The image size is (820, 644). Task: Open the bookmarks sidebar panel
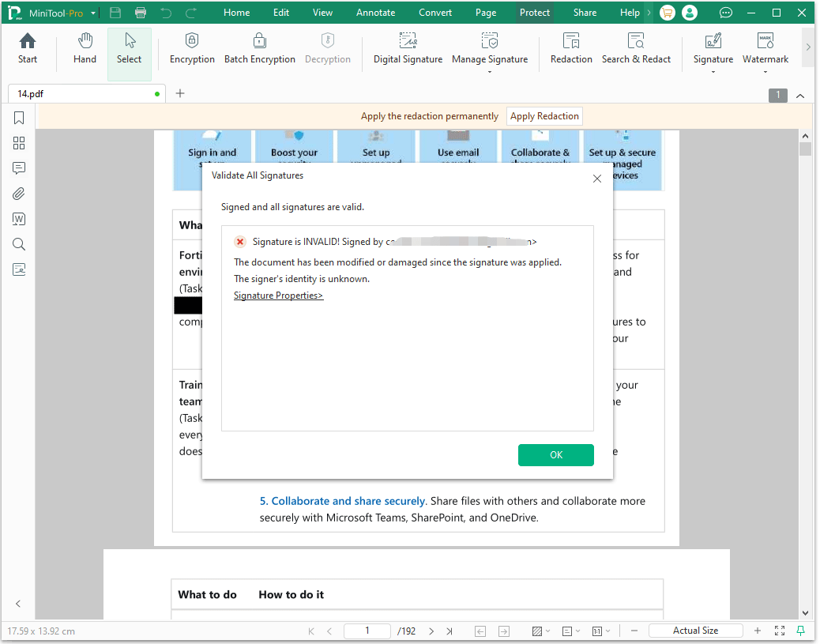[x=19, y=118]
